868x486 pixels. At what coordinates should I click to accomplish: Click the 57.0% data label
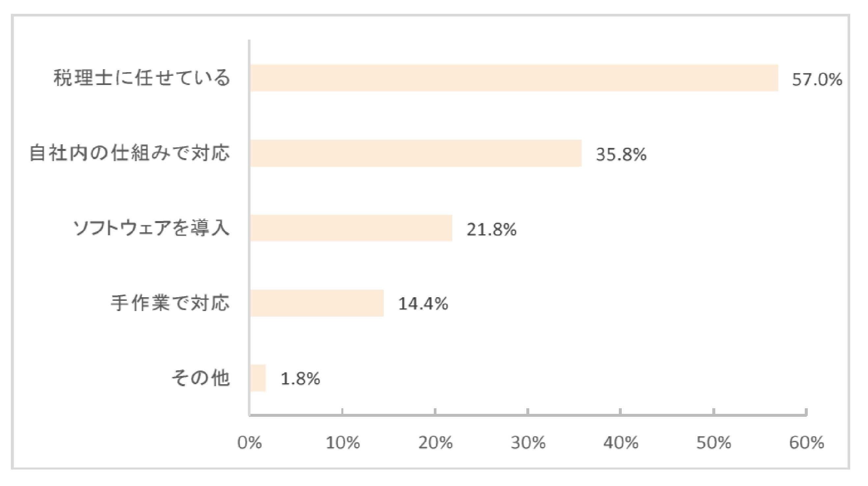click(817, 80)
